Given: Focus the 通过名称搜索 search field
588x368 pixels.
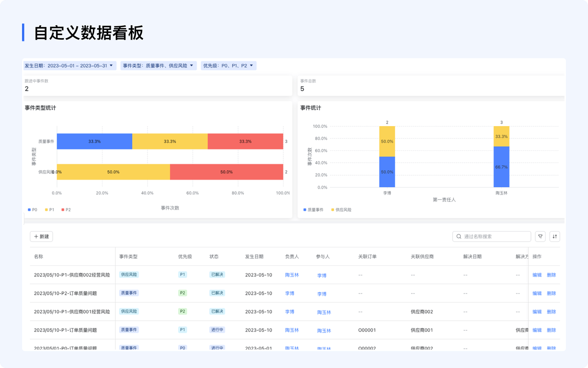Looking at the screenshot, I should (x=492, y=236).
